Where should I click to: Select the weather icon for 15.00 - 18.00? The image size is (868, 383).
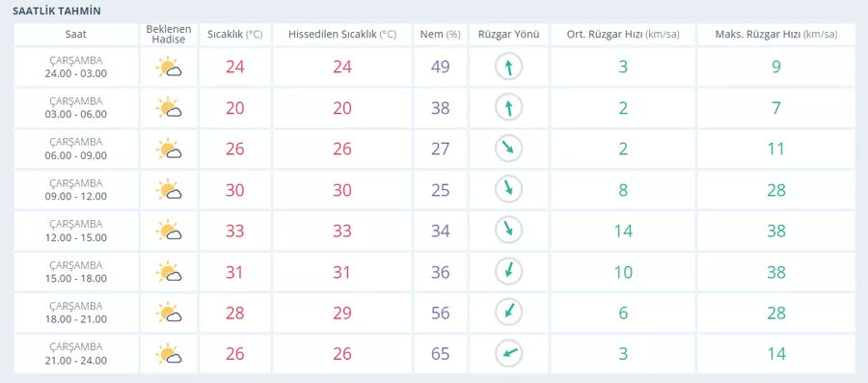click(x=168, y=272)
